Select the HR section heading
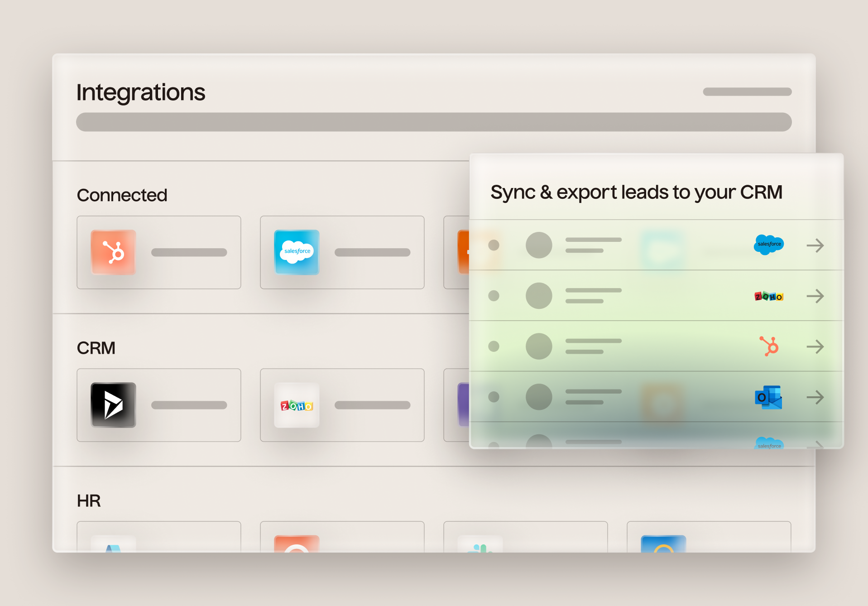 [89, 501]
